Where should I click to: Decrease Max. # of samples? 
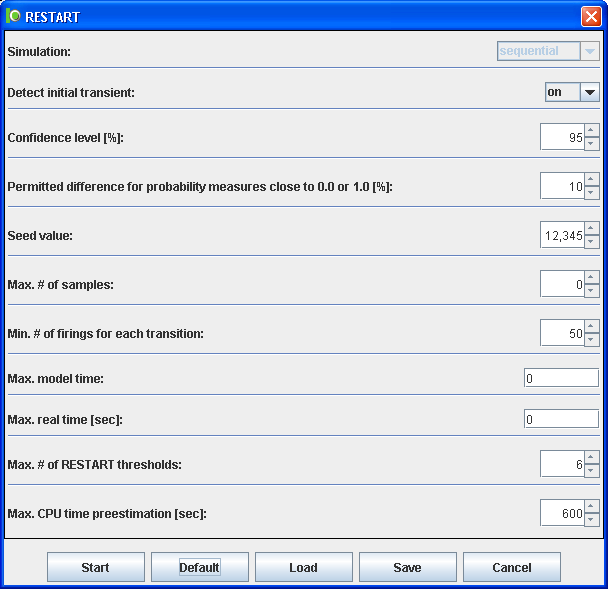(x=591, y=290)
